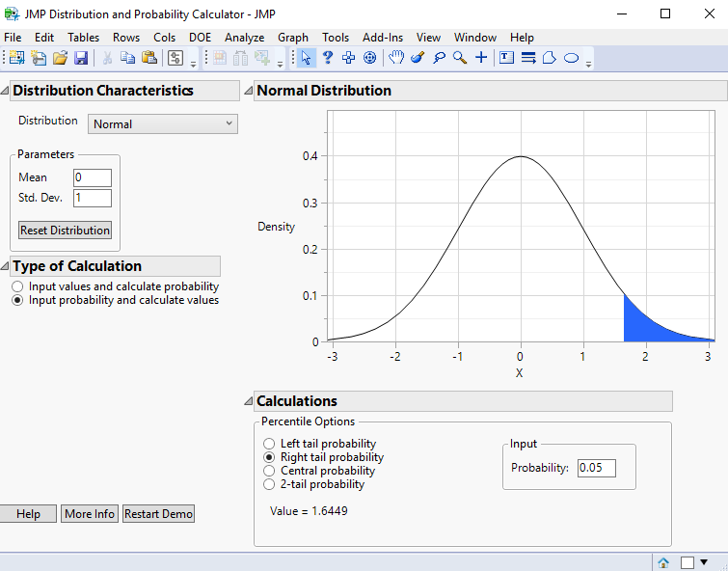Collapse the Distribution Characteristics section
This screenshot has height=571, width=728.
pos(6,91)
